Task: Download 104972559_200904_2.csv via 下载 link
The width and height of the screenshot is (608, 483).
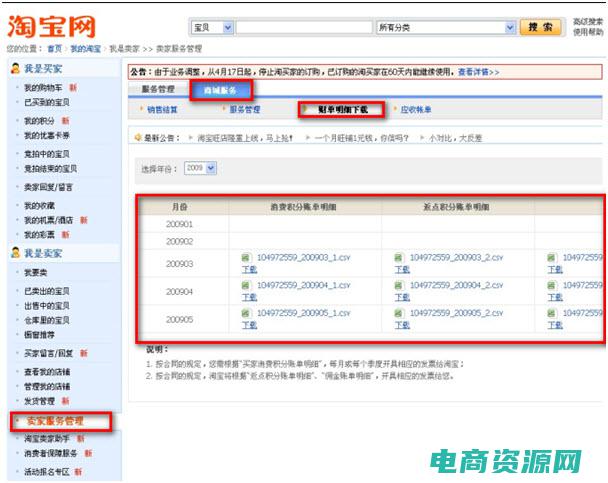Action: click(402, 297)
